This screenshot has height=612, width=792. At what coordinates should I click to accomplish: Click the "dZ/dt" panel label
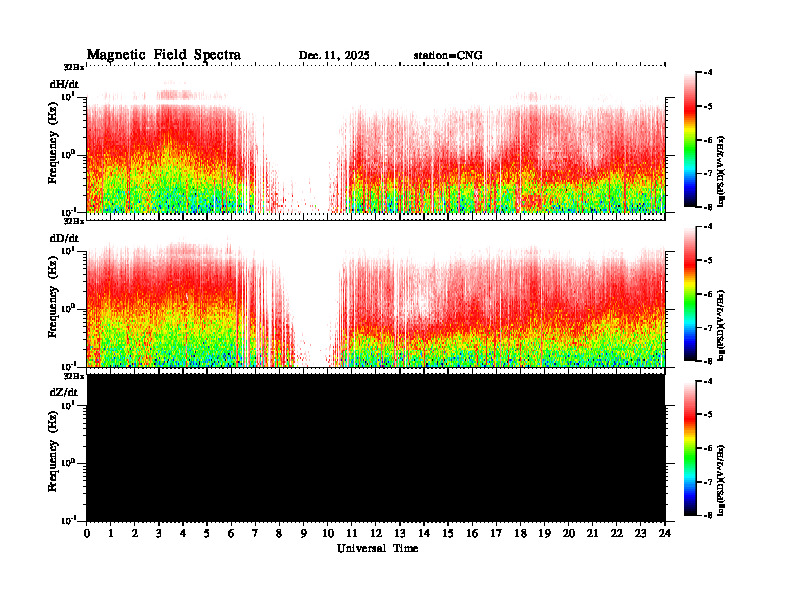64,392
